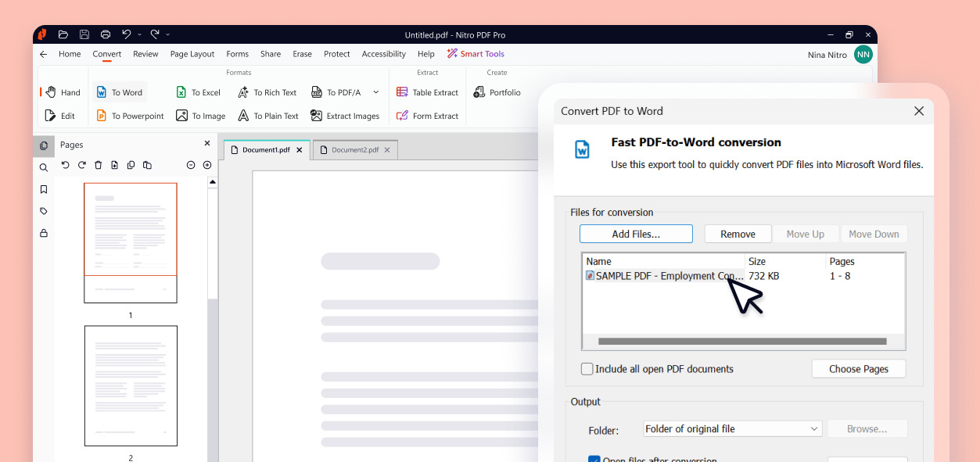Open the Page Layout ribbon tab
The height and width of the screenshot is (462, 980).
point(192,54)
